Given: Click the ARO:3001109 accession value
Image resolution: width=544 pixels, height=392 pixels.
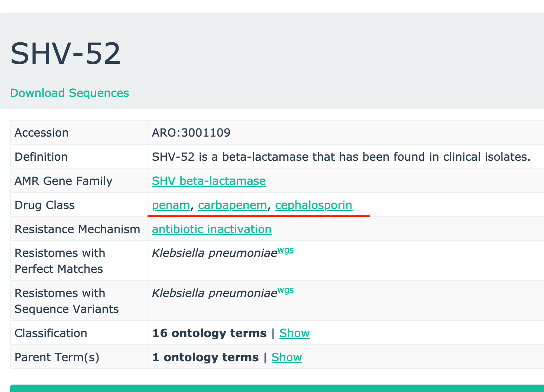Looking at the screenshot, I should tap(191, 133).
